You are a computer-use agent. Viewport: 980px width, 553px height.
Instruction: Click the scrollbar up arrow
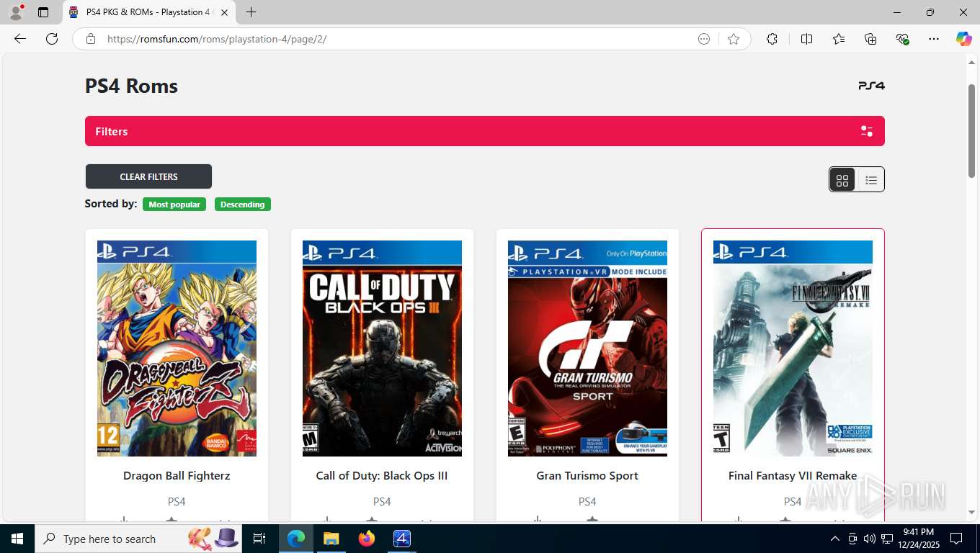pyautogui.click(x=971, y=63)
